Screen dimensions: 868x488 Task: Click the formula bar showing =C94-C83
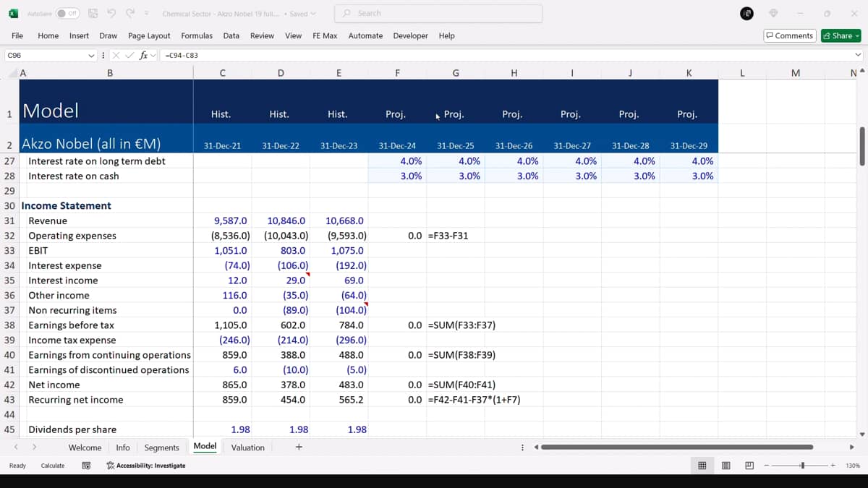pos(506,55)
